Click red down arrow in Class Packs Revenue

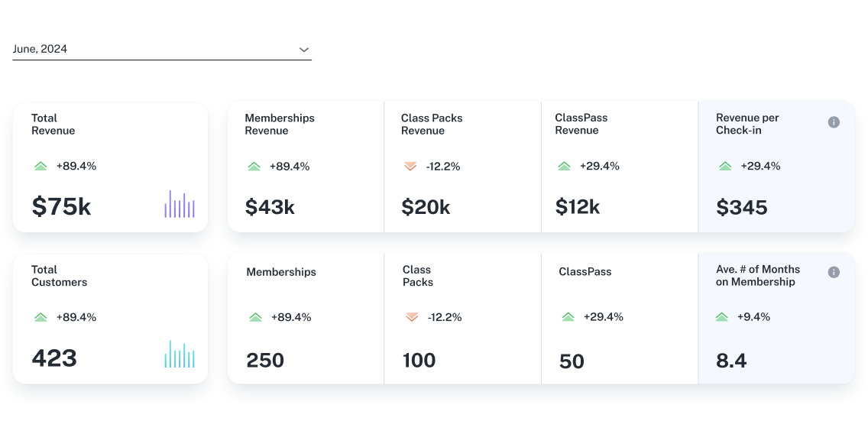410,166
